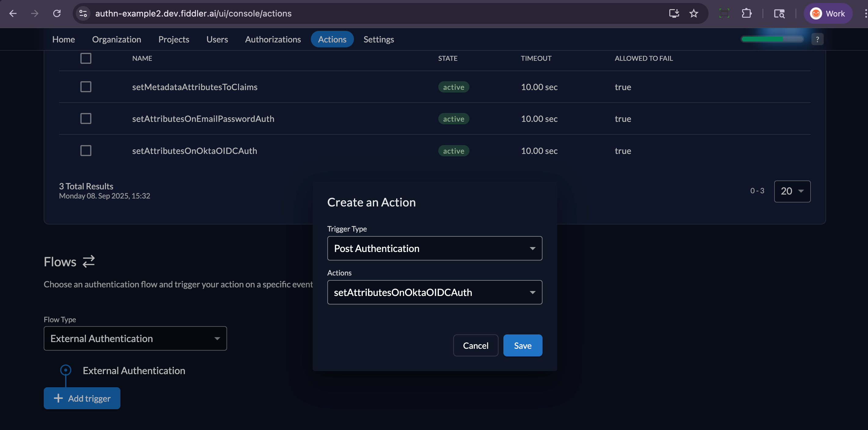Save the new action
The image size is (868, 430).
click(523, 345)
